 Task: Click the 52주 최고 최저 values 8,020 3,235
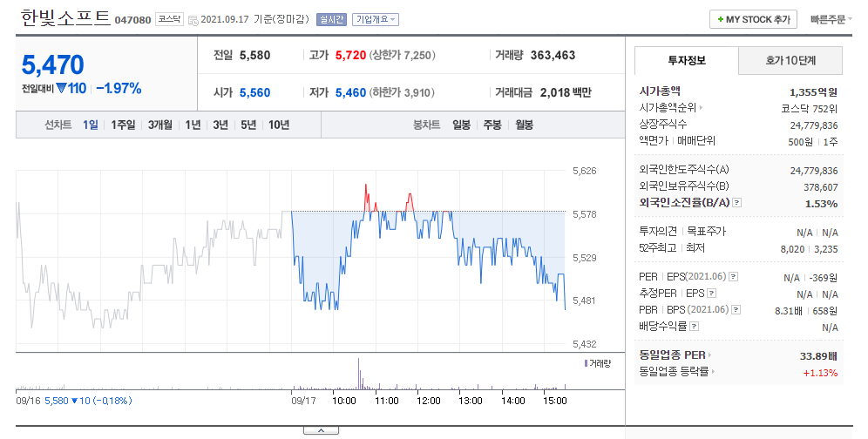[809, 250]
